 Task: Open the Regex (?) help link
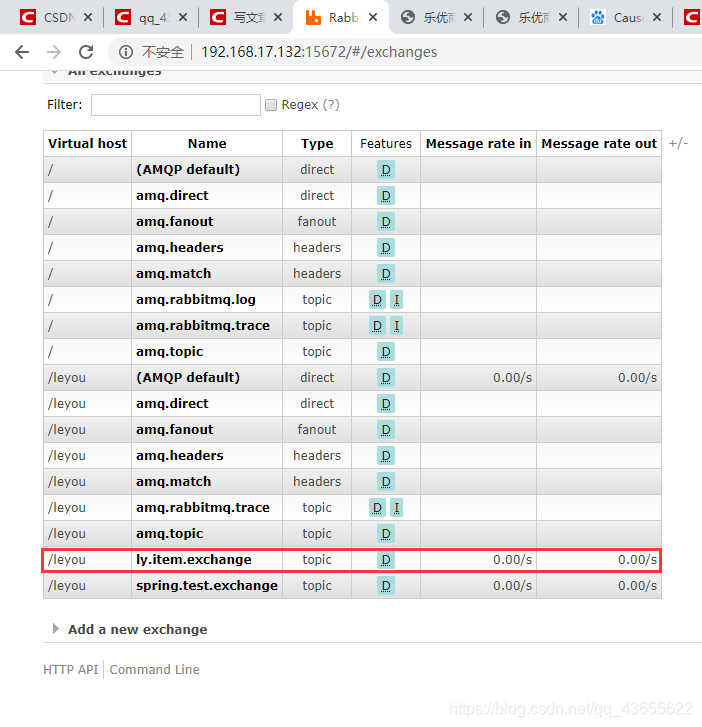point(331,105)
